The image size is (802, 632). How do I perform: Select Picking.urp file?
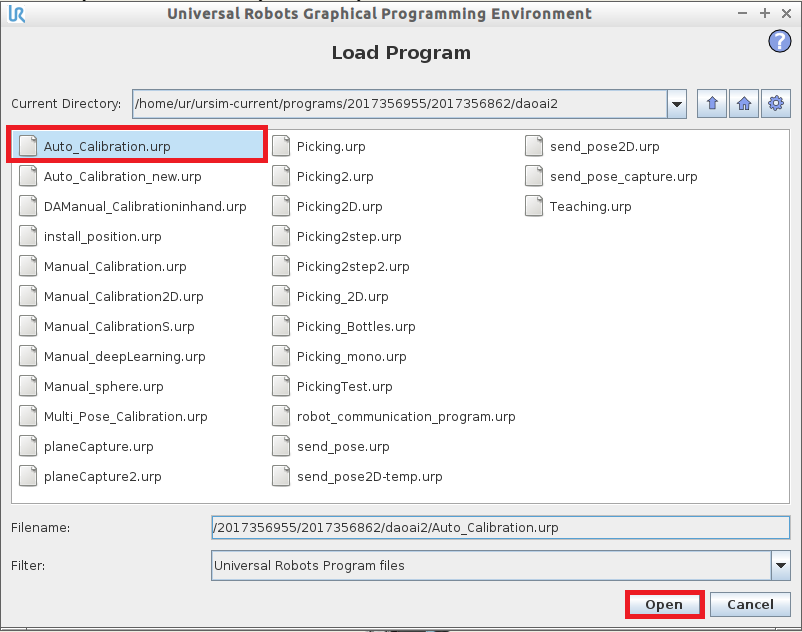coord(319,146)
